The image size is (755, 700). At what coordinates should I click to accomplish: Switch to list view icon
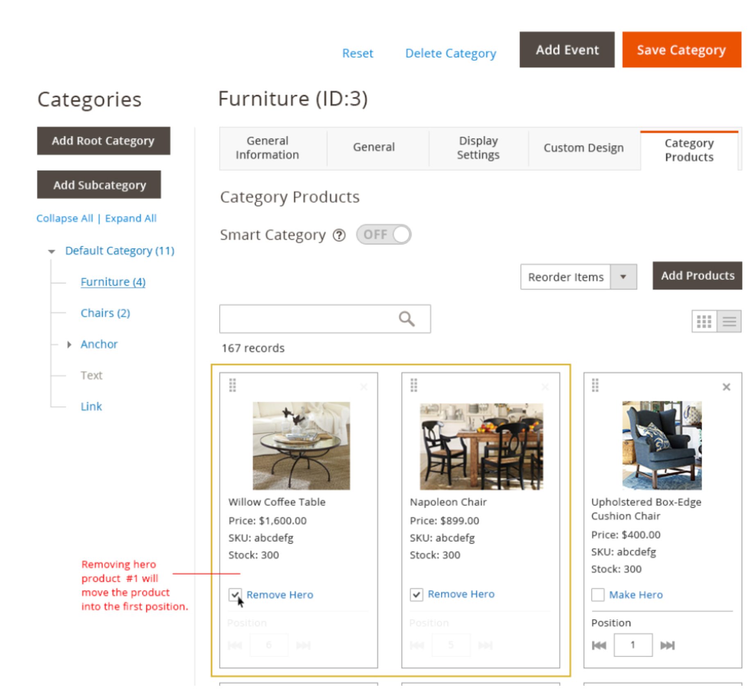pos(729,321)
